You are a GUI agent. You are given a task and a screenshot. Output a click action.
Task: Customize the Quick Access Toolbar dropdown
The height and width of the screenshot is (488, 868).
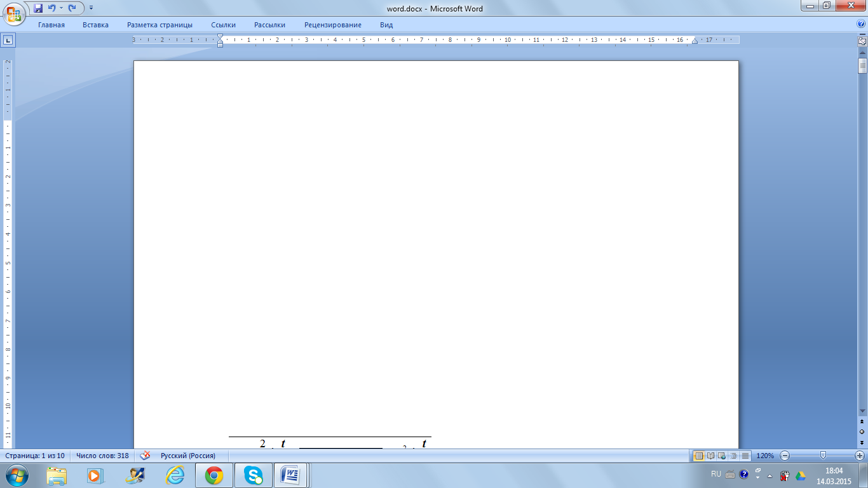pos(92,8)
